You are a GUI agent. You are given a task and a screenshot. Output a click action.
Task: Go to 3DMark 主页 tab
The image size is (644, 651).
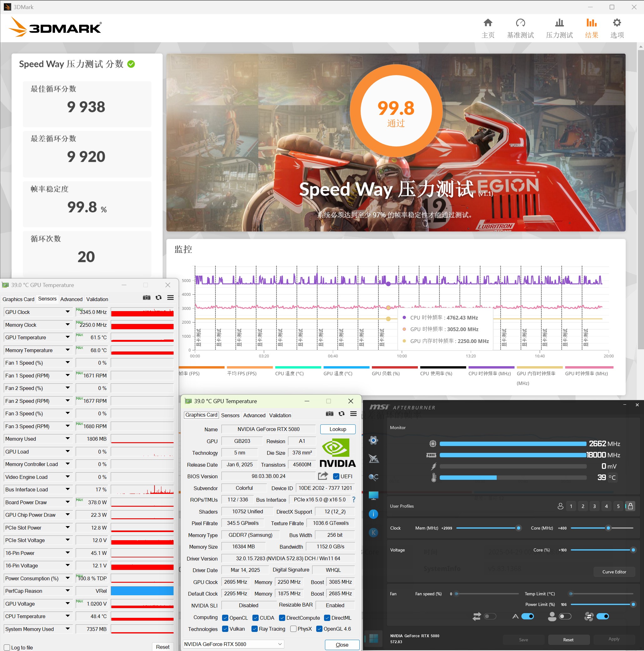click(x=488, y=28)
